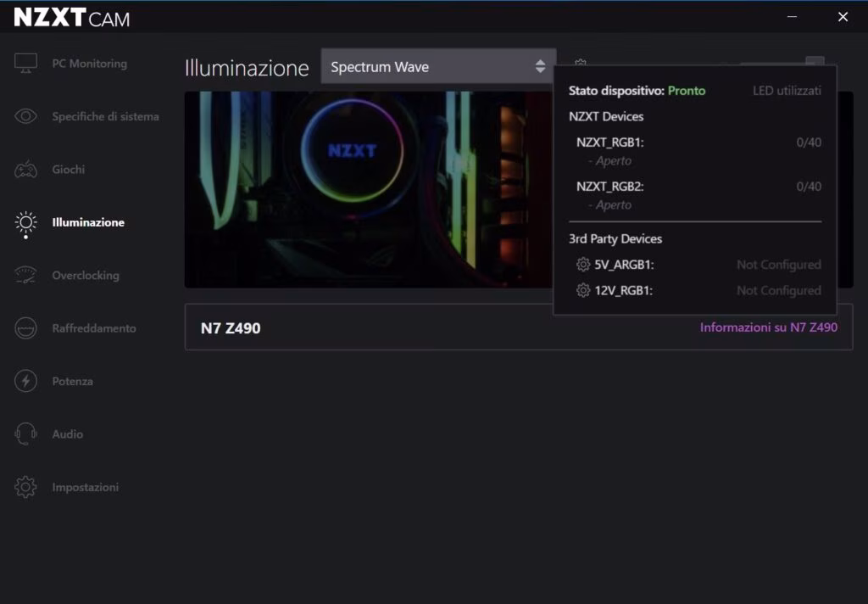
Task: Click the LED utilizzati column label
Action: pyautogui.click(x=787, y=91)
